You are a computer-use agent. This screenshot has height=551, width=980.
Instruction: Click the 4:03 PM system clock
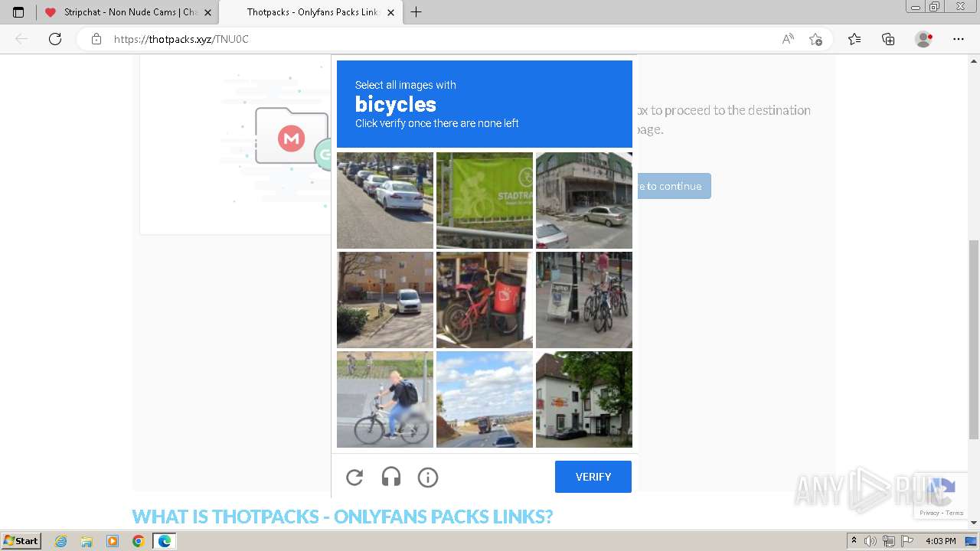[x=940, y=541]
